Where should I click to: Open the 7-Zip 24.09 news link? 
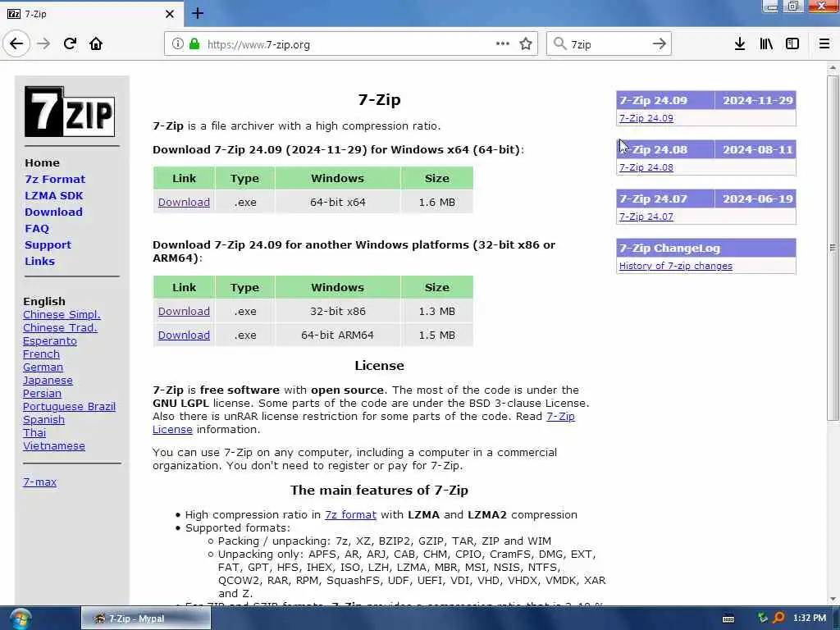[x=646, y=118]
